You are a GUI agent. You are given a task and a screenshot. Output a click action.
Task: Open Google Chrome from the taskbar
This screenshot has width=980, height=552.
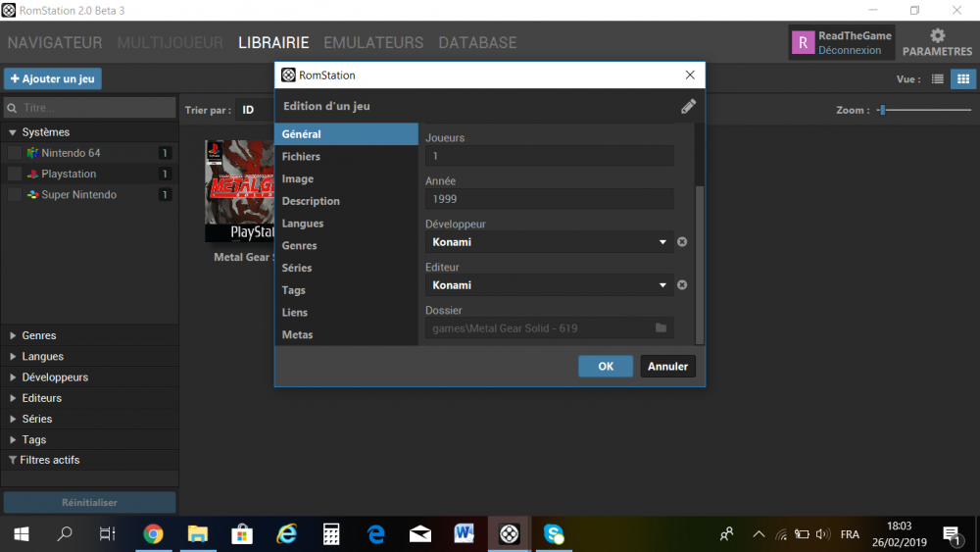153,534
